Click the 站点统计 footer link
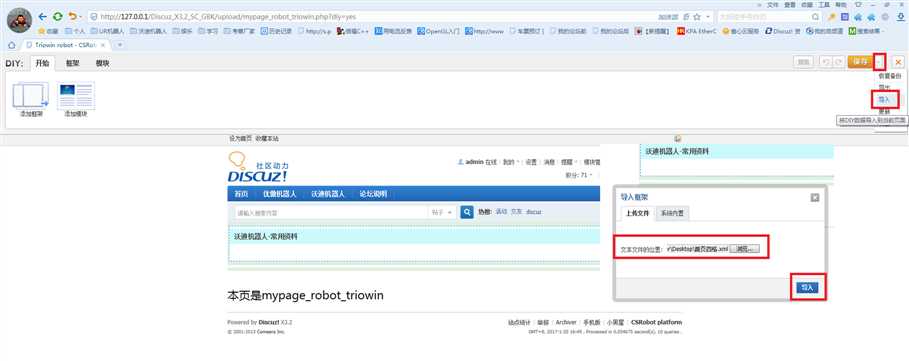This screenshot has width=909, height=361. [x=519, y=322]
